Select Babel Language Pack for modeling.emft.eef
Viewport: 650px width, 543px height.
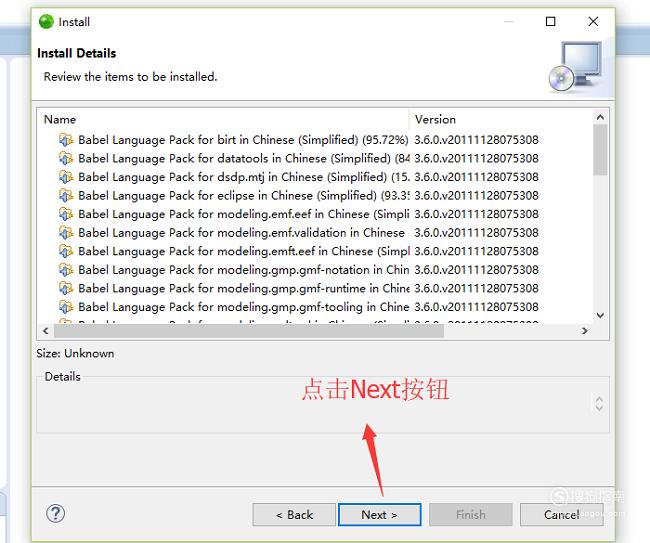[244, 251]
